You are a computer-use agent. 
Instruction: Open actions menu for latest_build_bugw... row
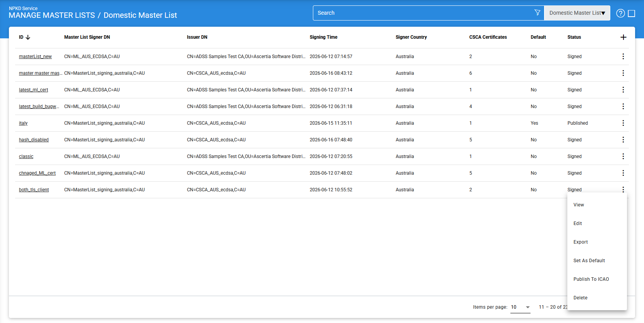(x=623, y=107)
